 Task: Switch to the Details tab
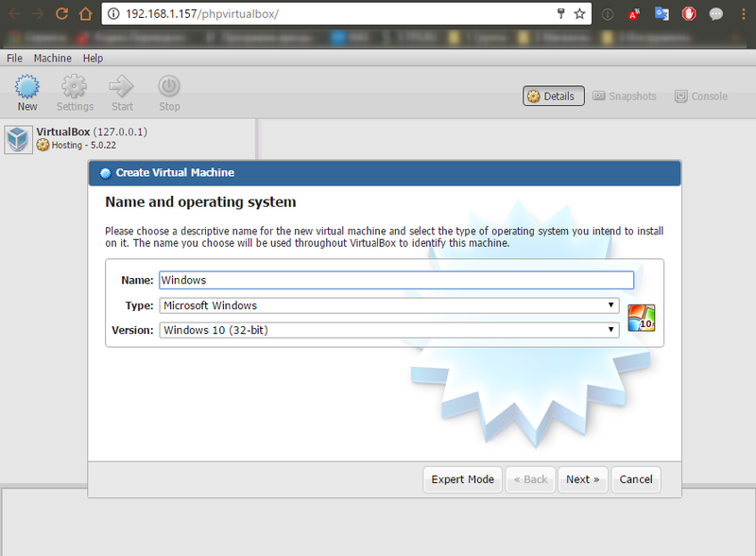point(551,96)
